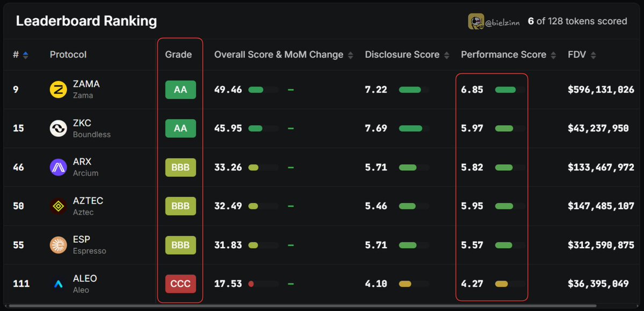Click the AA grade badge for ZAMA
The width and height of the screenshot is (644, 311).
[180, 90]
